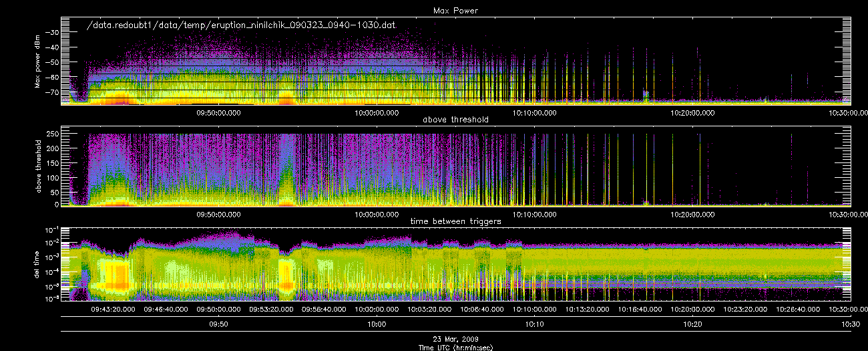Click the 09:56:40.000 time tick label
This screenshot has height=351, width=868.
[324, 310]
